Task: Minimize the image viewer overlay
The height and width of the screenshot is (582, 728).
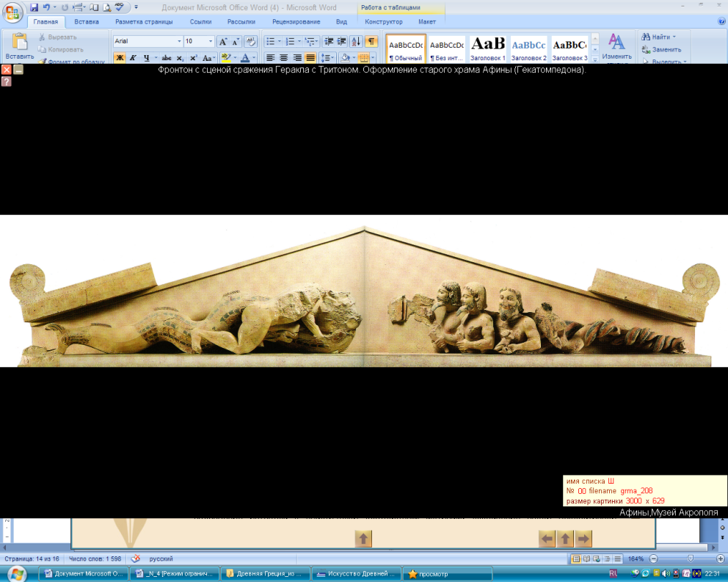Action: click(x=18, y=70)
